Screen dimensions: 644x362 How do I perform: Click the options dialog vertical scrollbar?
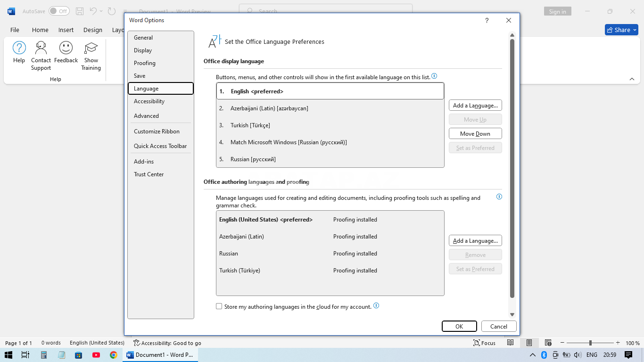[512, 168]
